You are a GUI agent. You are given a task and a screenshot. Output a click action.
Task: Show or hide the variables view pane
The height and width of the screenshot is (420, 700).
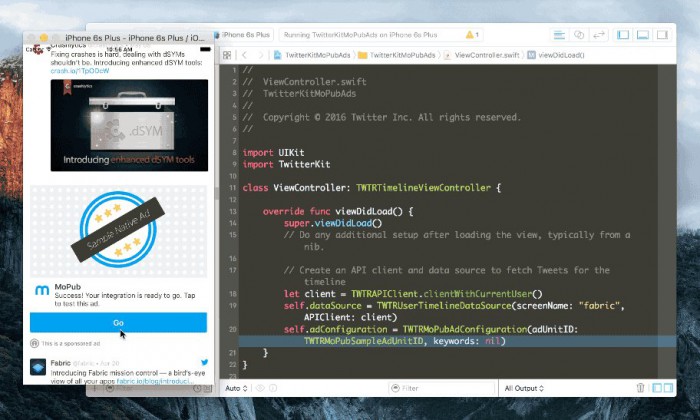[656, 388]
